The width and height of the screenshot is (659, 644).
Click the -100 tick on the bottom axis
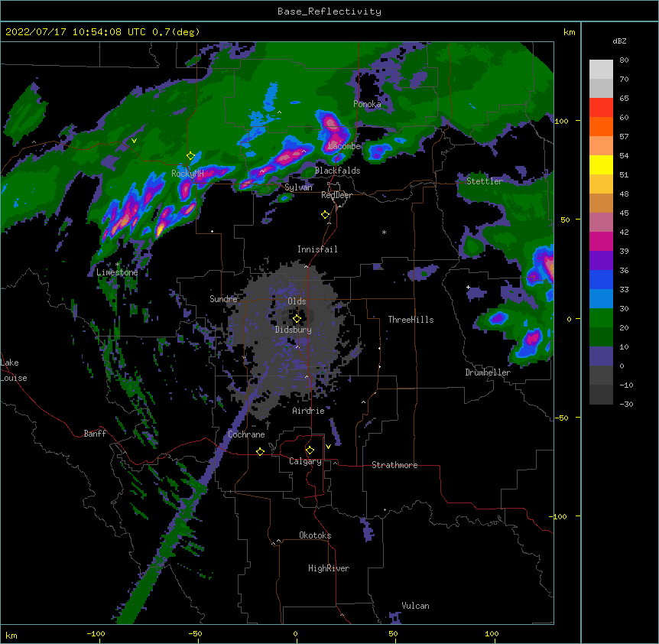96,633
